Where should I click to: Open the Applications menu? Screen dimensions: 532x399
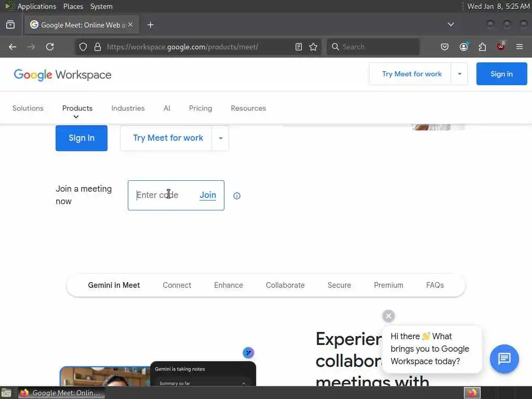[37, 6]
